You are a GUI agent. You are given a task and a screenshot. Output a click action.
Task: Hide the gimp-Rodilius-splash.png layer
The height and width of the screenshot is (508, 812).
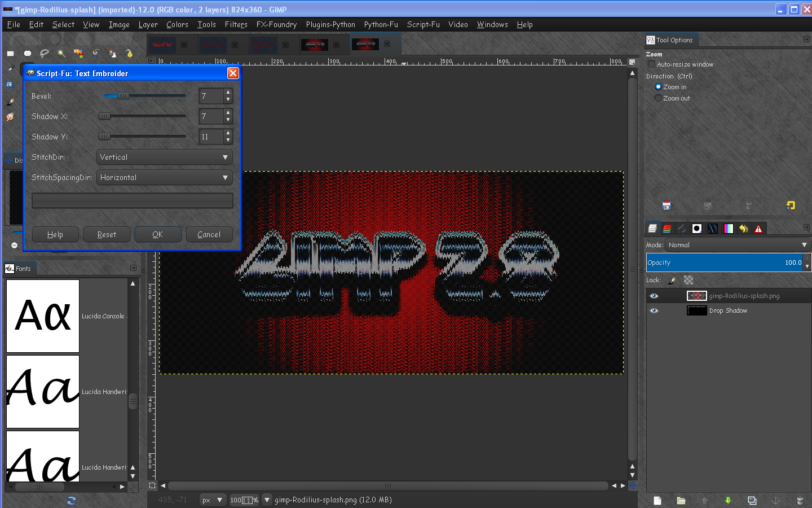point(654,296)
